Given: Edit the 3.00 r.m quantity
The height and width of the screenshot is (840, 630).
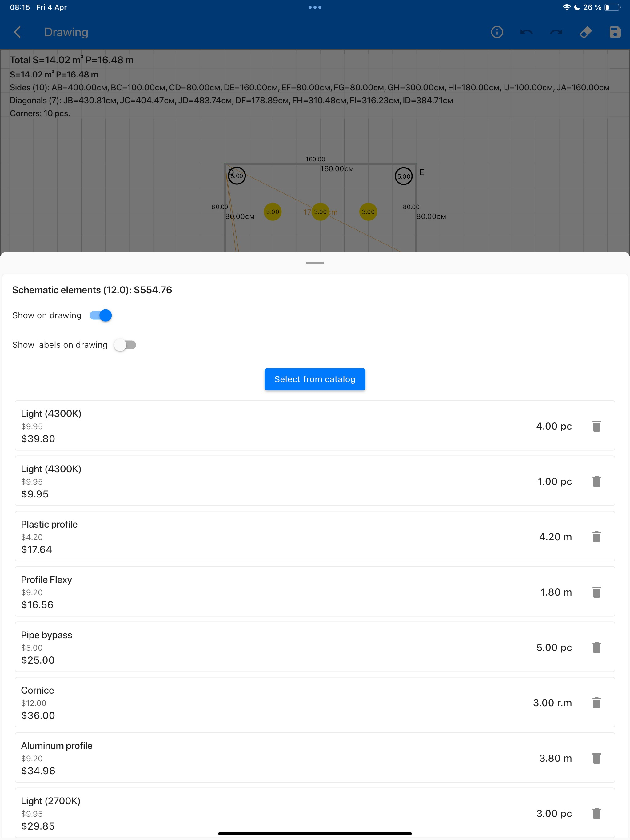Looking at the screenshot, I should coord(552,703).
